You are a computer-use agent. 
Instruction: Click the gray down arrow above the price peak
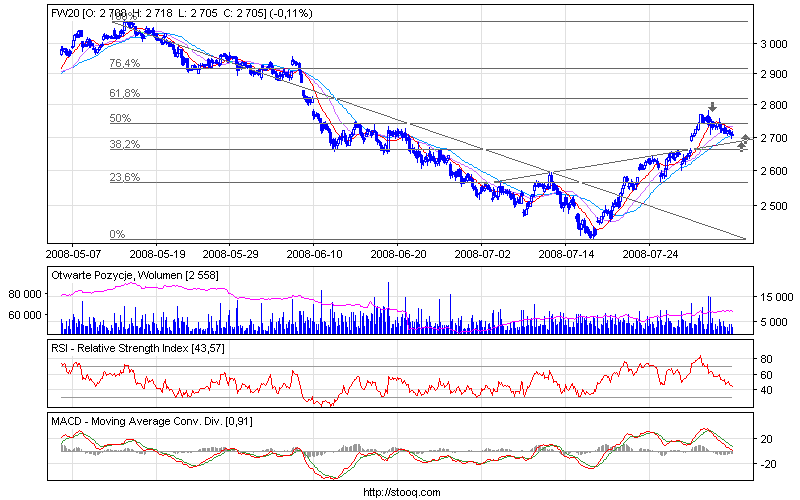(x=712, y=107)
